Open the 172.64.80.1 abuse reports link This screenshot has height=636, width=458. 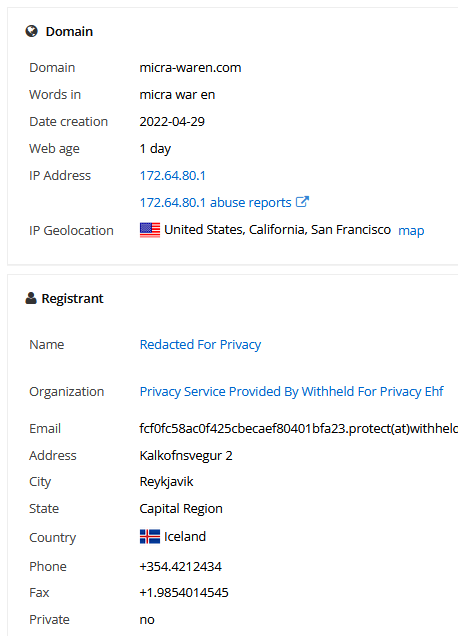[215, 202]
